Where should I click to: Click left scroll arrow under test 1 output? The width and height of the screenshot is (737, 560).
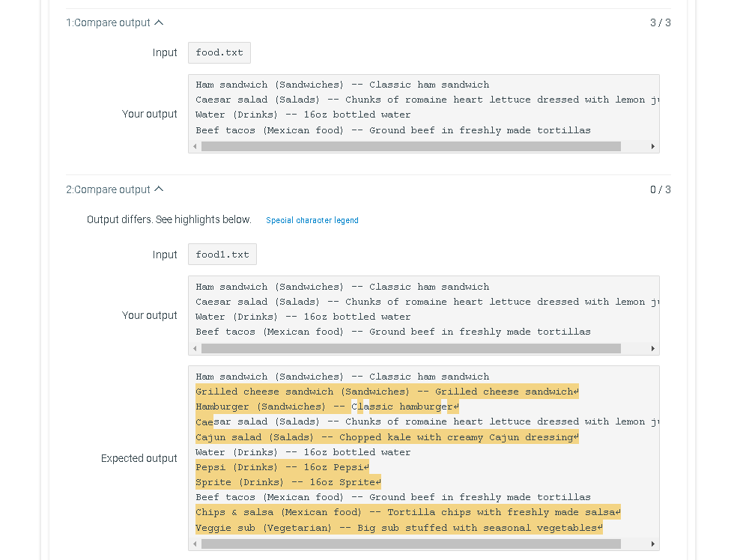point(195,146)
